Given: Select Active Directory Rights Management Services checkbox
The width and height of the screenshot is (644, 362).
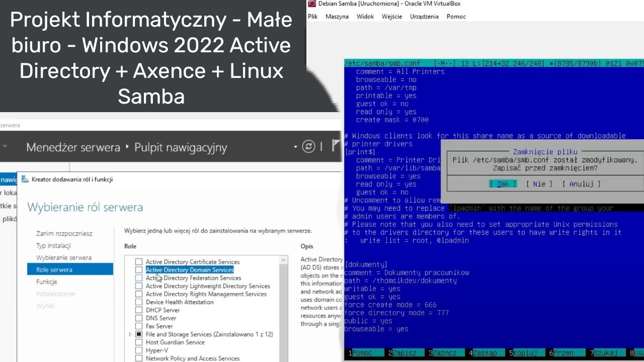Looking at the screenshot, I should [x=139, y=294].
